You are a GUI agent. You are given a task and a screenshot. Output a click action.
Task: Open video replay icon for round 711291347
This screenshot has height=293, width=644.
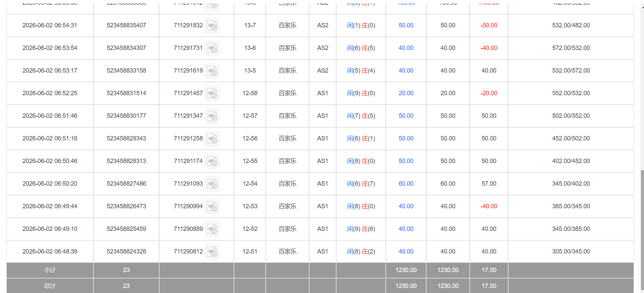[x=212, y=116]
